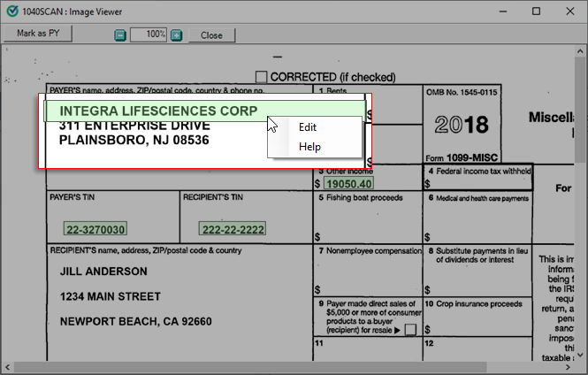Close the Image Viewer window

click(x=570, y=11)
